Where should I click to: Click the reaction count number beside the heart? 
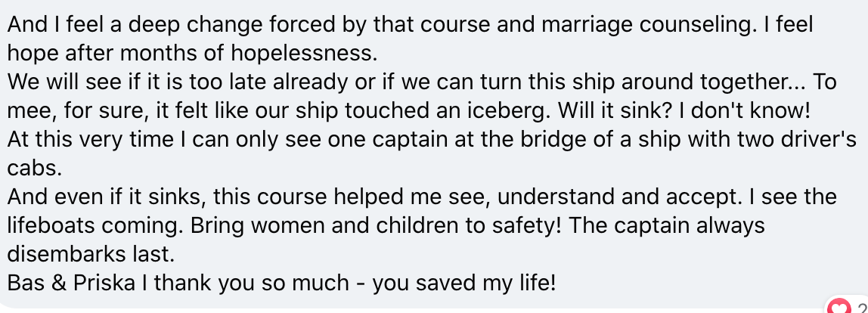[x=862, y=308]
